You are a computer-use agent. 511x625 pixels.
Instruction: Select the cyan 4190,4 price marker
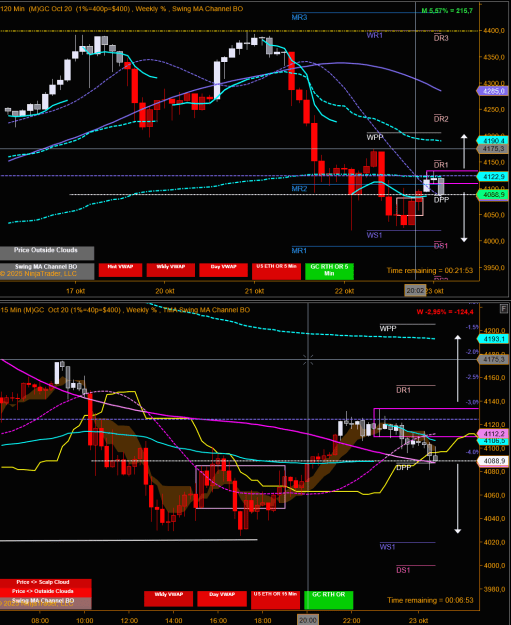(493, 141)
